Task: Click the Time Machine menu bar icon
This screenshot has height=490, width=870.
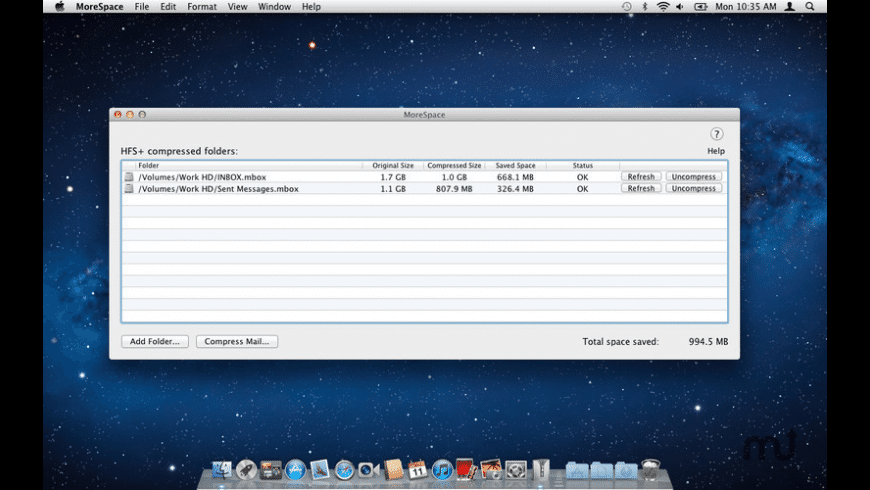Action: [626, 7]
